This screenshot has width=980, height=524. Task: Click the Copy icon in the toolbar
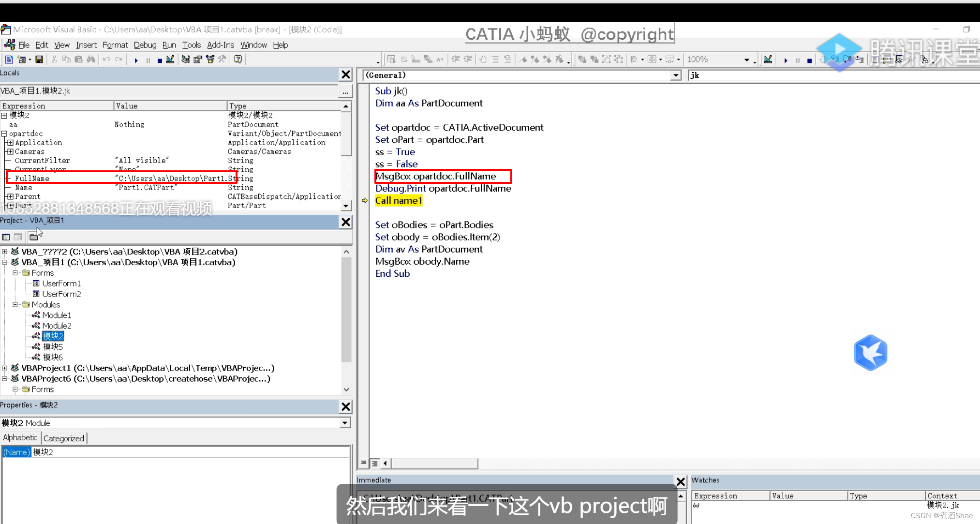pos(66,60)
